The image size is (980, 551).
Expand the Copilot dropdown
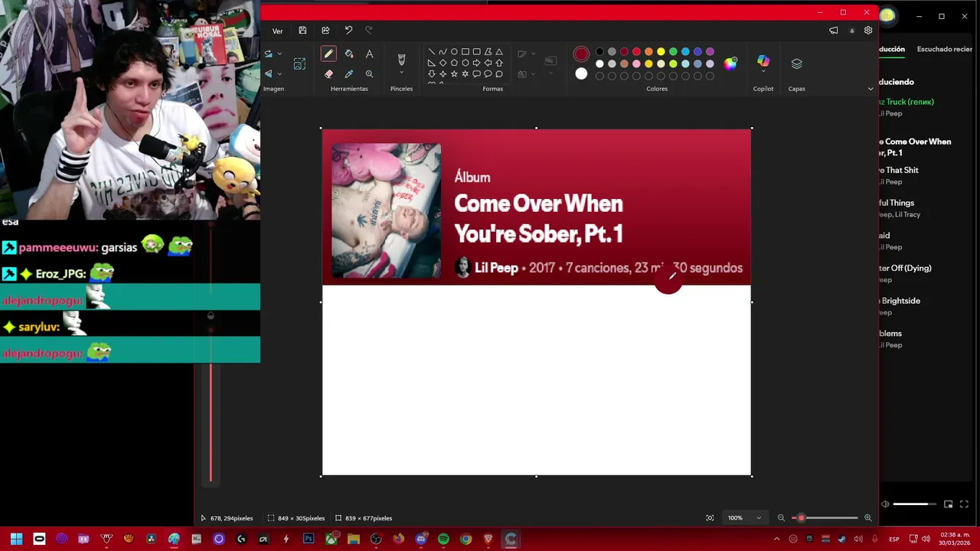[x=763, y=72]
